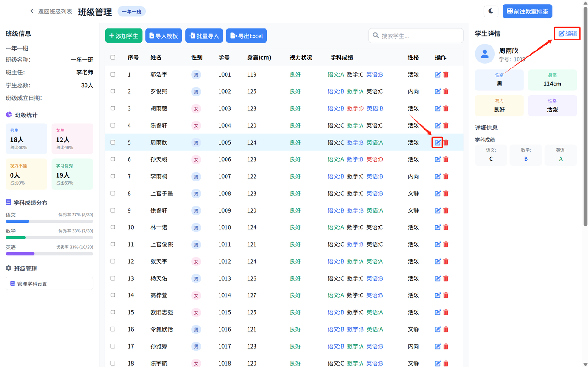588x367 pixels.
Task: Click edit icon for 周雨欣 row
Action: (438, 142)
